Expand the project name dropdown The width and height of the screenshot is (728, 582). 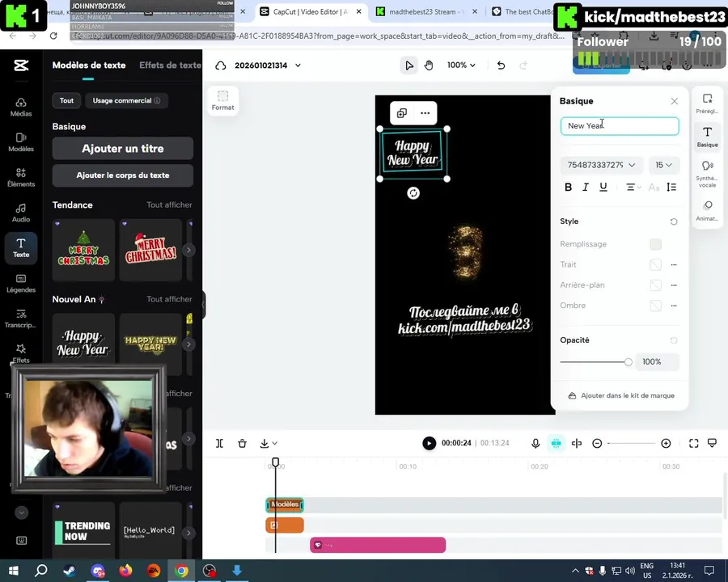click(x=298, y=65)
